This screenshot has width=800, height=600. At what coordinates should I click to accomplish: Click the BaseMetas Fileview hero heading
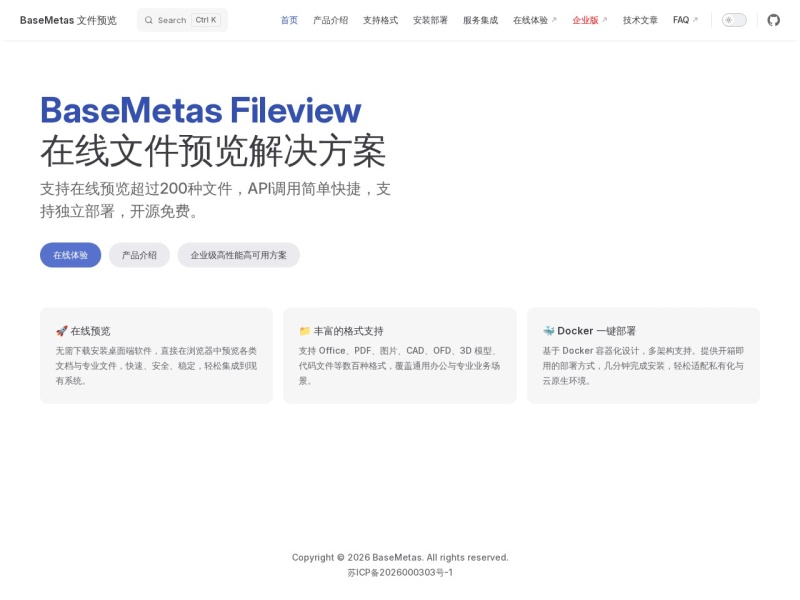tap(201, 110)
